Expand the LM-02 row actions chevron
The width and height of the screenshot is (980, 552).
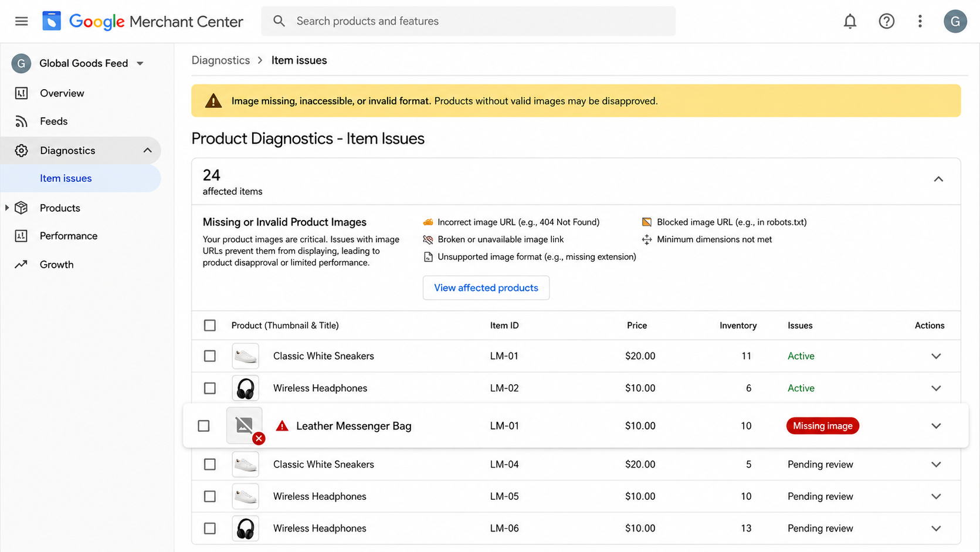pos(936,388)
